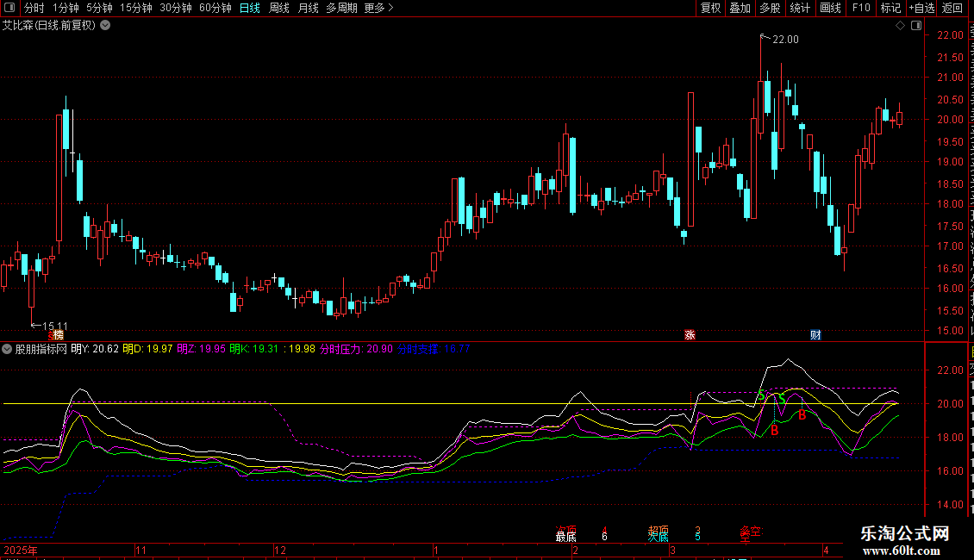Click the 明Y: 20.62 indicator value
974x560 pixels.
(x=95, y=349)
